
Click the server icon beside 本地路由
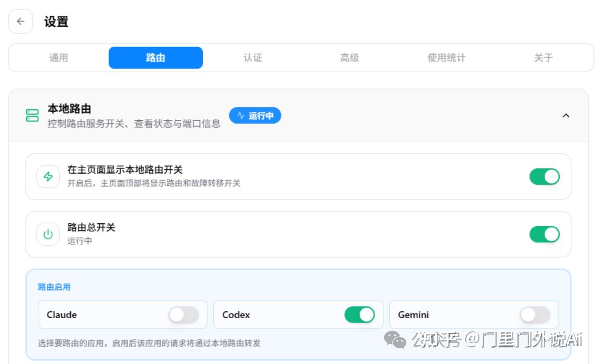pos(33,115)
